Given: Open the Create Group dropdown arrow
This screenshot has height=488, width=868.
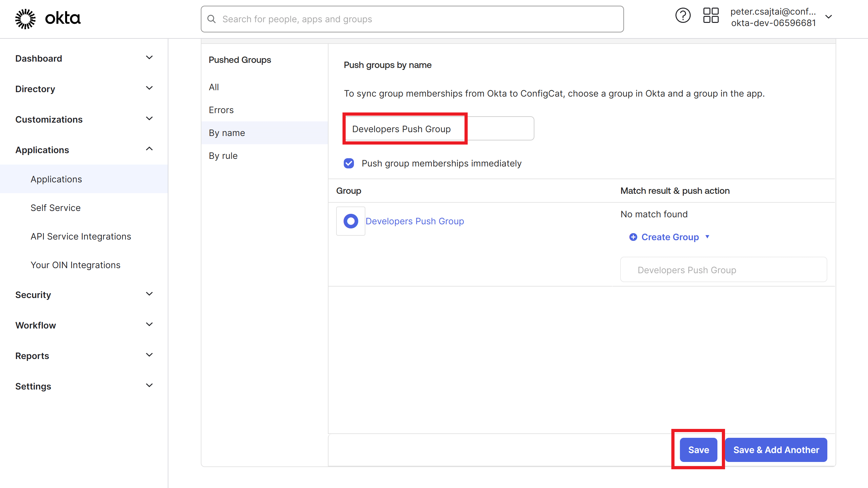Looking at the screenshot, I should coord(708,237).
